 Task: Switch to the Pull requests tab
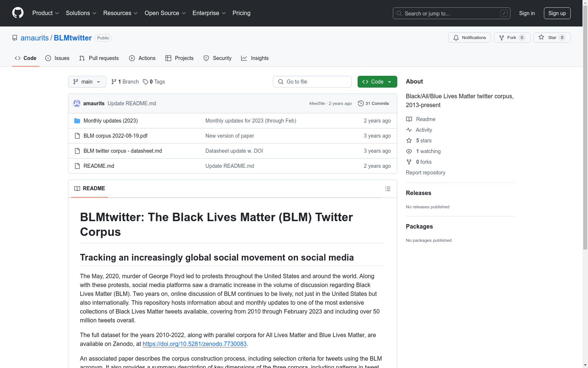coord(99,58)
